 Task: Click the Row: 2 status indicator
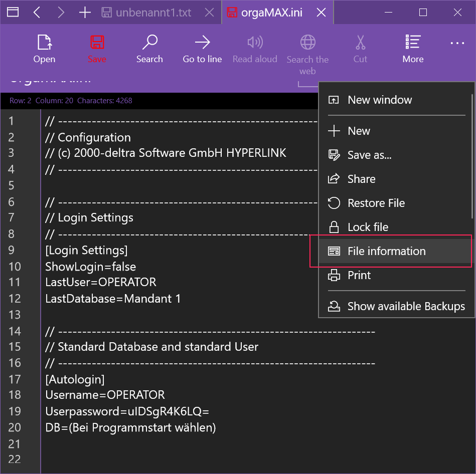pos(21,101)
